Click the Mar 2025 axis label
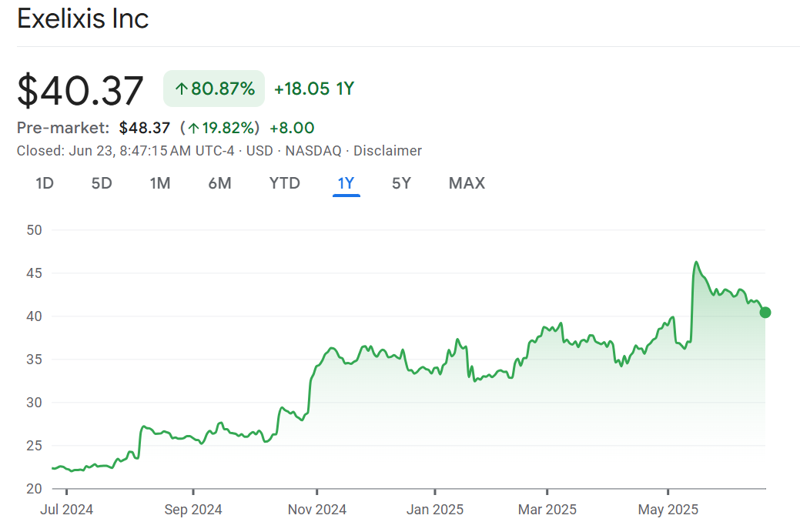This screenshot has height=532, width=800. pyautogui.click(x=547, y=510)
